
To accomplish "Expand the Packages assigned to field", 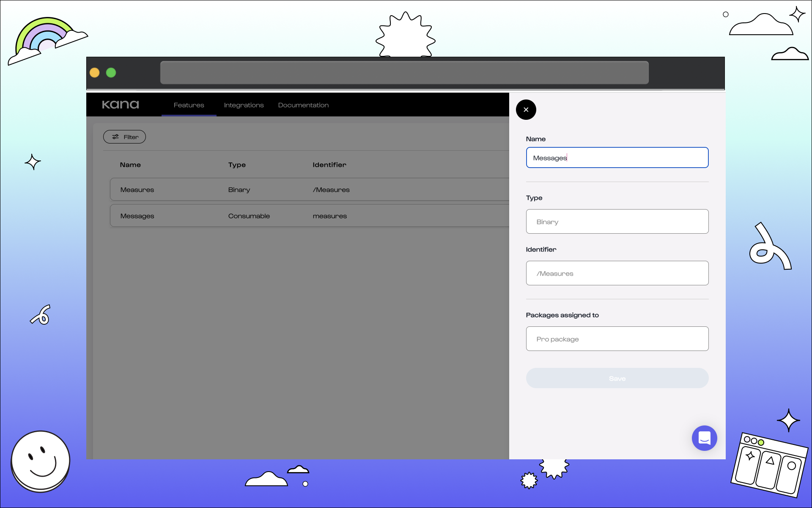I will (x=617, y=339).
